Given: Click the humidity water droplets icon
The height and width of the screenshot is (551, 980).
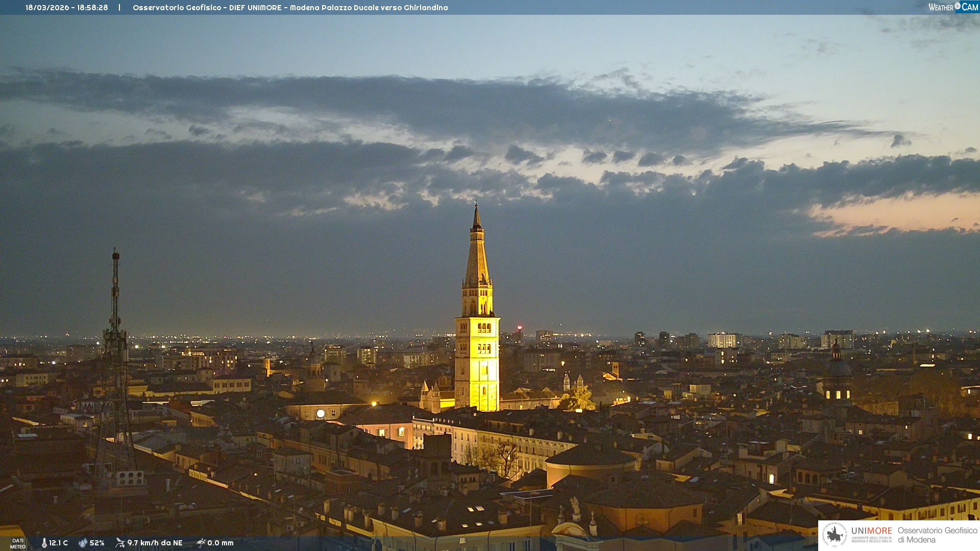Looking at the screenshot, I should point(83,543).
